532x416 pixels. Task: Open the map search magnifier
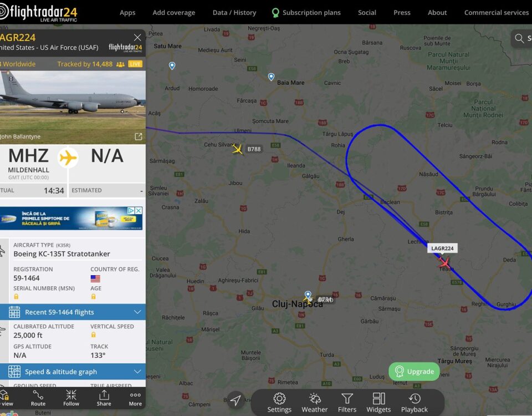pos(519,38)
